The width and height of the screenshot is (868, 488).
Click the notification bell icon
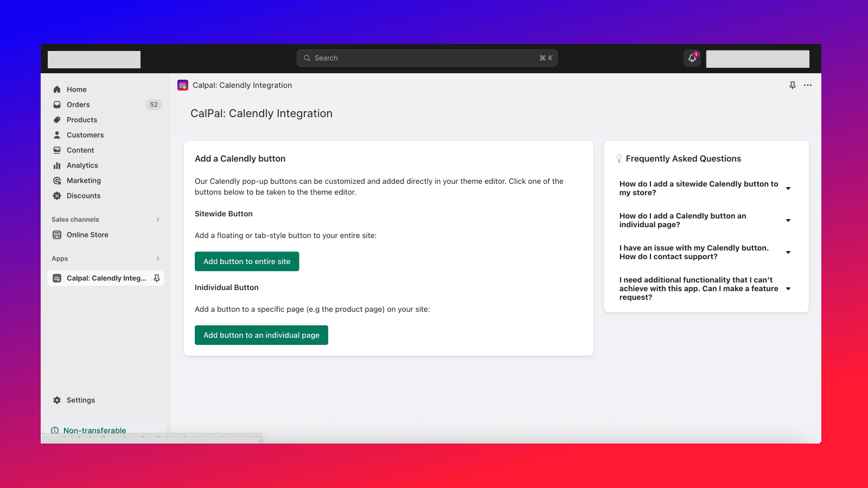coord(692,58)
